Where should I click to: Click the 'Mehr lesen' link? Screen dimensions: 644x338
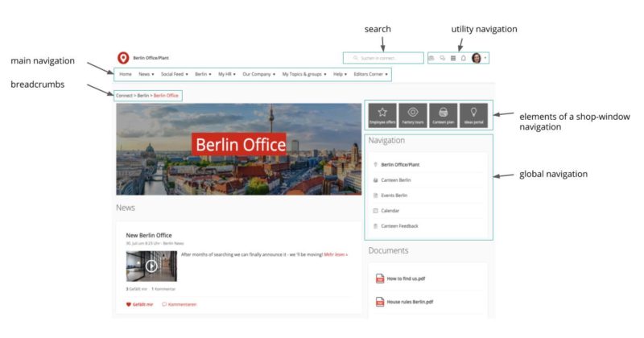point(335,254)
